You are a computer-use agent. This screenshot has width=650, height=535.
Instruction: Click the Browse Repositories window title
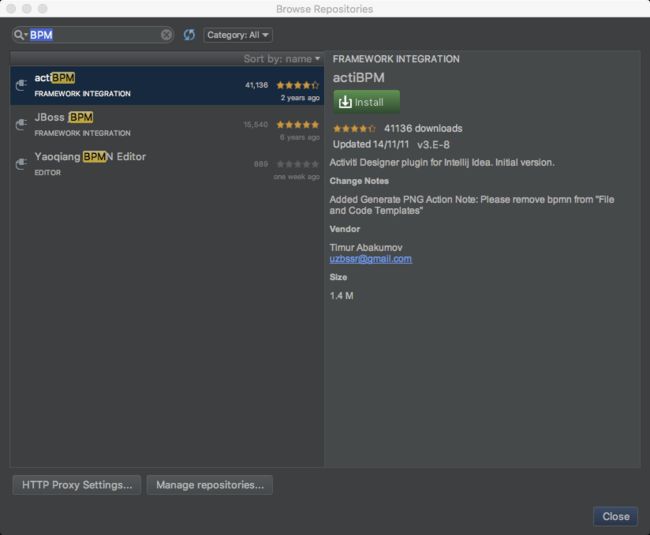(x=325, y=9)
